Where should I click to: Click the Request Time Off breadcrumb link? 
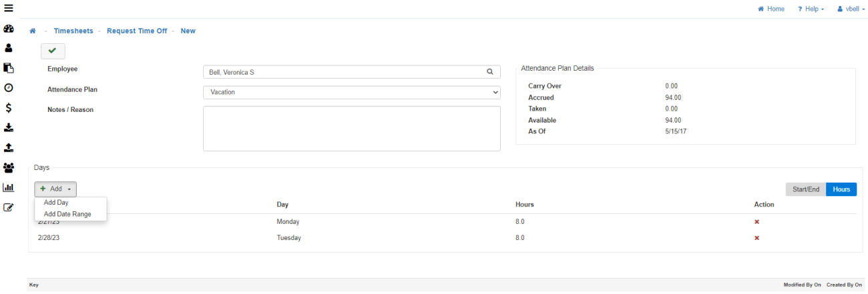(x=137, y=31)
